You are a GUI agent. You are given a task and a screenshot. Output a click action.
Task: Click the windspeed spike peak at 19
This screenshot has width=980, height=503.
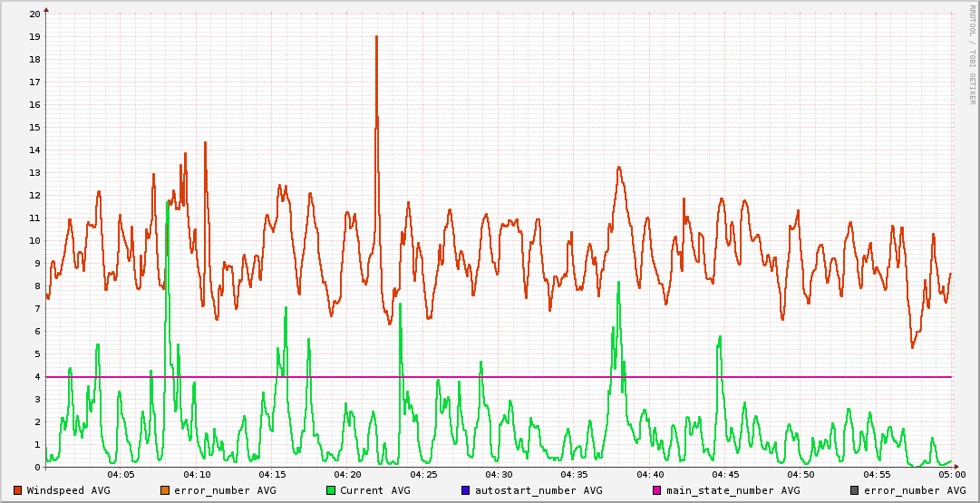[377, 37]
